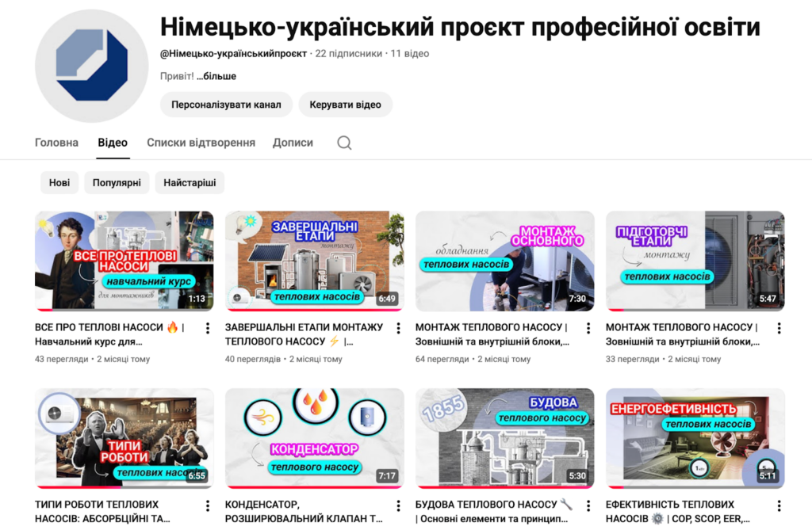
Task: Select the Нові sort filter chip
Action: [59, 183]
